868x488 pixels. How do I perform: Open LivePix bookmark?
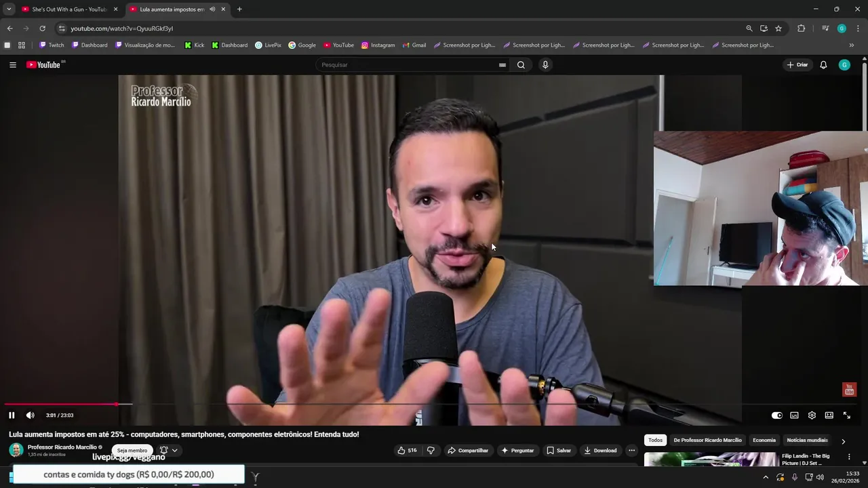click(268, 45)
